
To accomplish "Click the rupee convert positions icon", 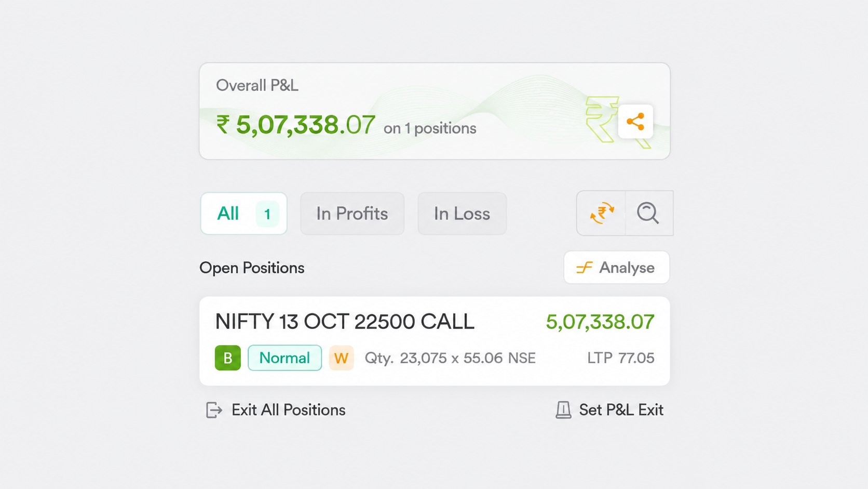I will tap(602, 213).
